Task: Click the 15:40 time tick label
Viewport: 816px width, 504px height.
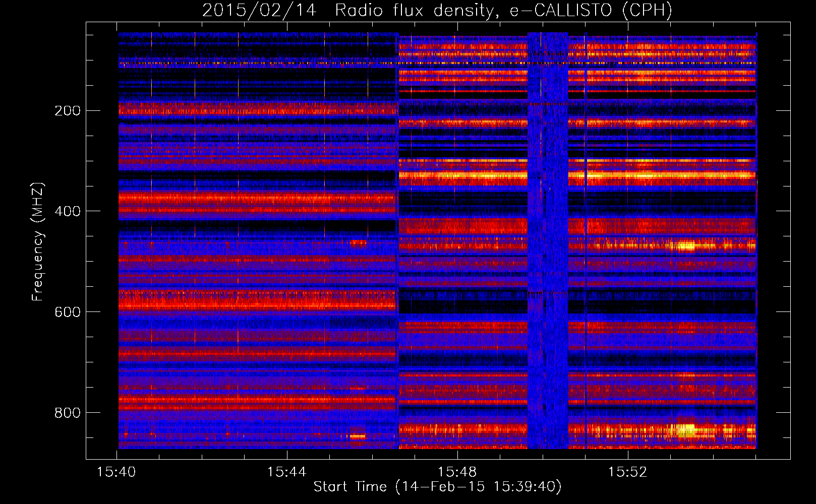Action: pyautogui.click(x=116, y=472)
